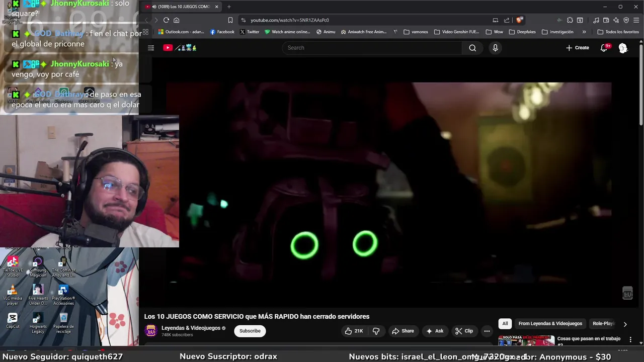The height and width of the screenshot is (362, 644).
Task: Open the Cosas que pasan en el trabajo thumbnail
Action: point(526,341)
